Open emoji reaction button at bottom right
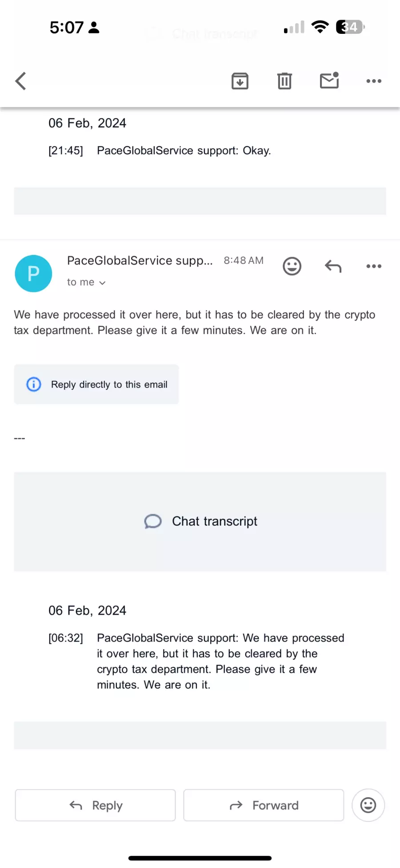The height and width of the screenshot is (868, 400). [x=368, y=805]
